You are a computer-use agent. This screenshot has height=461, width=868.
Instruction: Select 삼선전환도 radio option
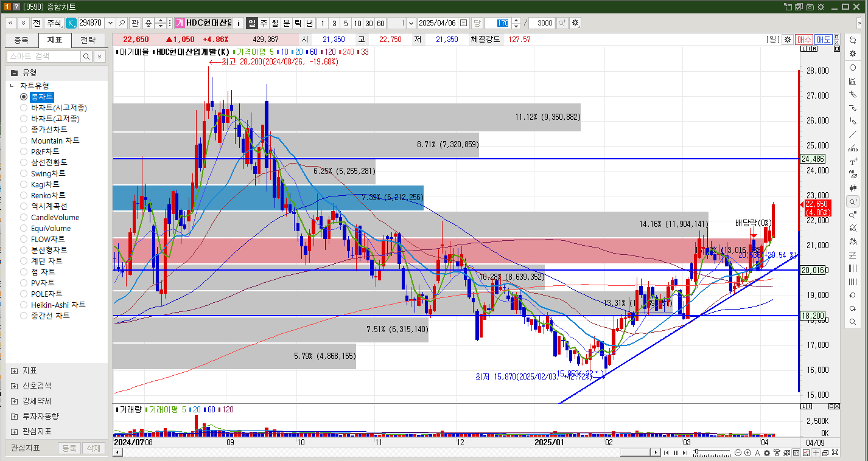pyautogui.click(x=24, y=162)
